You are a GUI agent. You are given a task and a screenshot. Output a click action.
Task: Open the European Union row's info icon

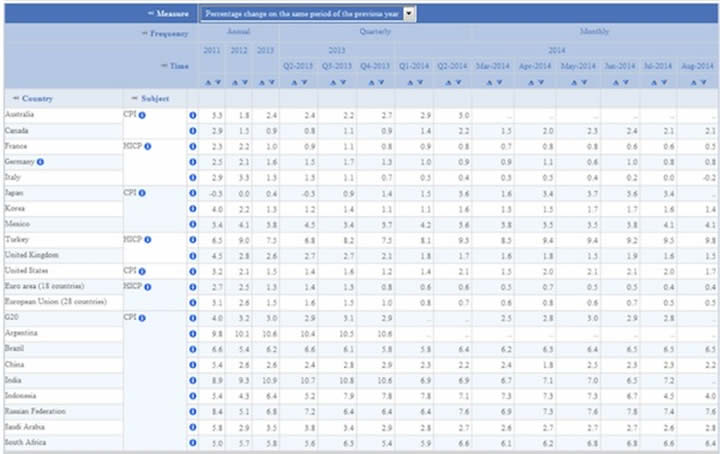point(193,303)
